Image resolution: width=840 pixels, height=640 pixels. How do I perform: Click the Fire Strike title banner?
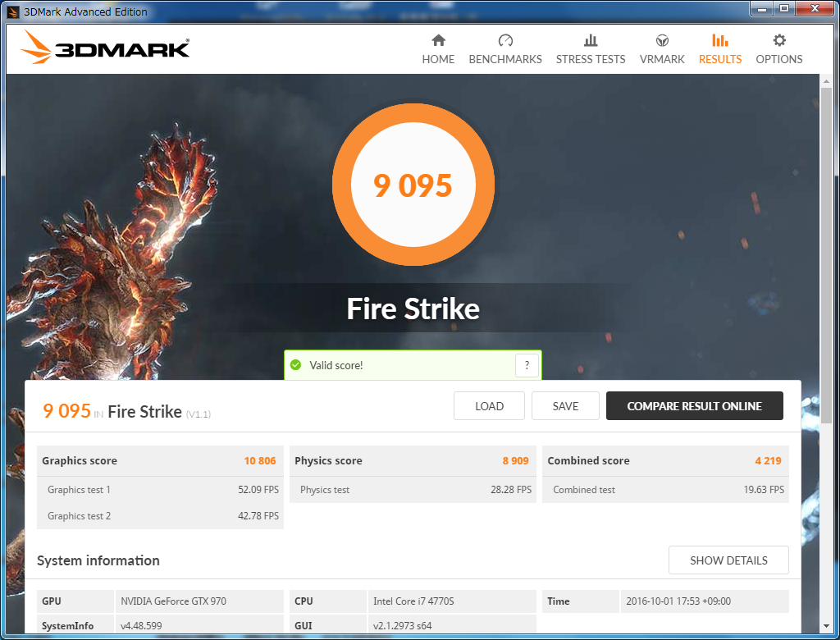[x=413, y=309]
